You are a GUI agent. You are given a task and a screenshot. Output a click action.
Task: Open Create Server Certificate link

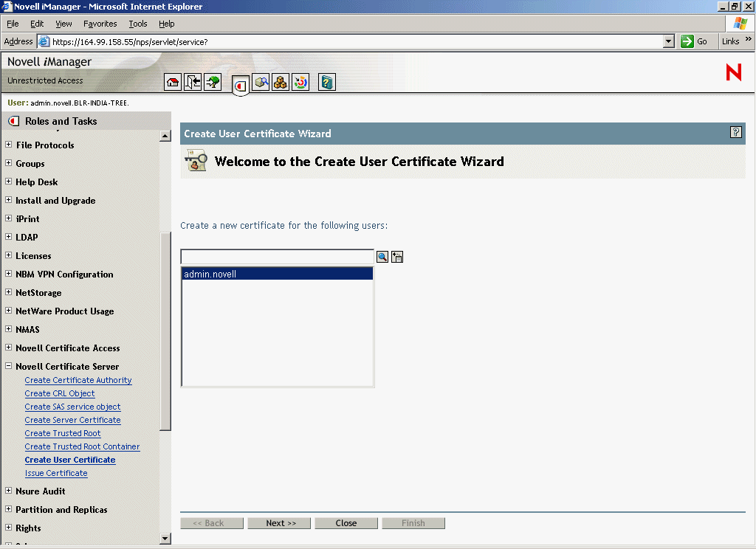[73, 420]
